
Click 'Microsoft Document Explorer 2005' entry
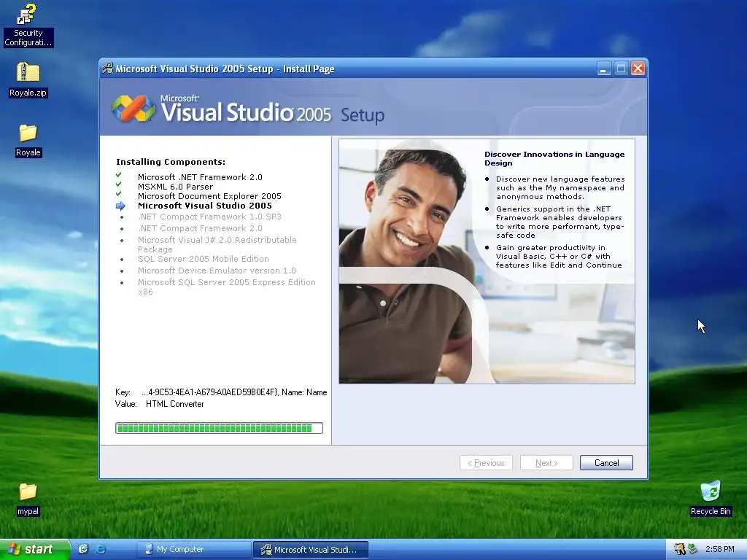click(x=209, y=196)
